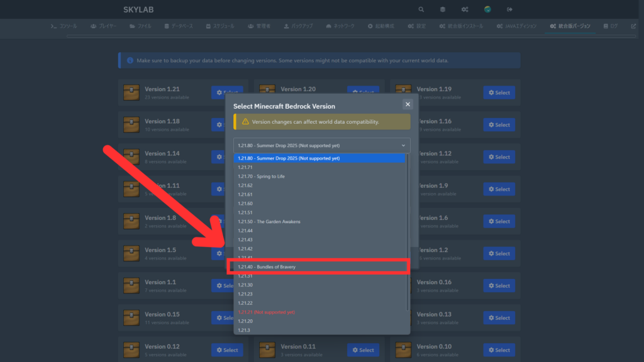Click Select for Version 1.16
Viewport: 644px width, 362px height.
point(499,125)
